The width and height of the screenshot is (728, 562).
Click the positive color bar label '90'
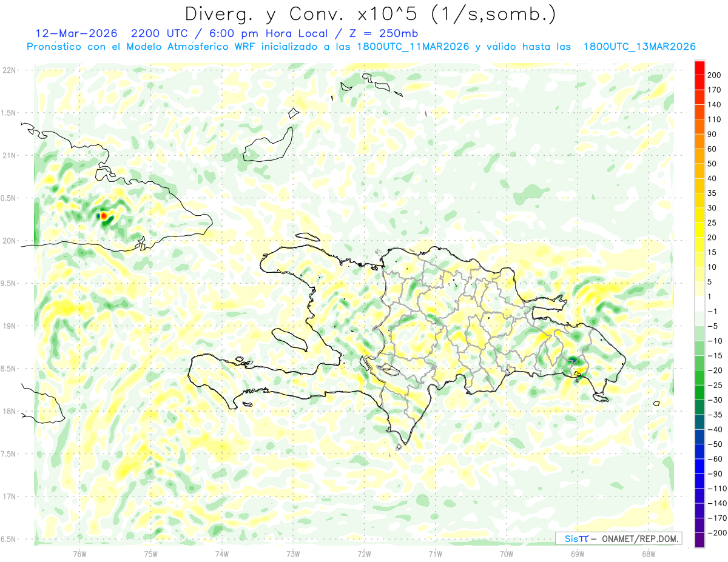tap(712, 135)
